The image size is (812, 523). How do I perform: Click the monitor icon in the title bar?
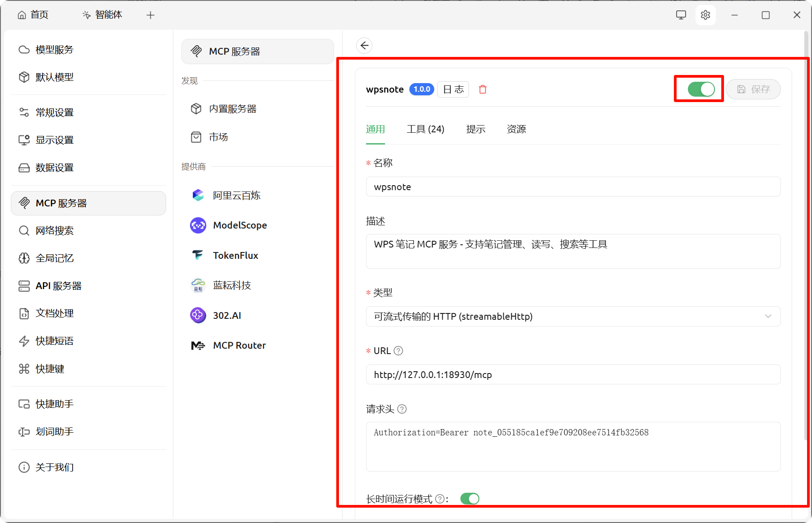681,15
